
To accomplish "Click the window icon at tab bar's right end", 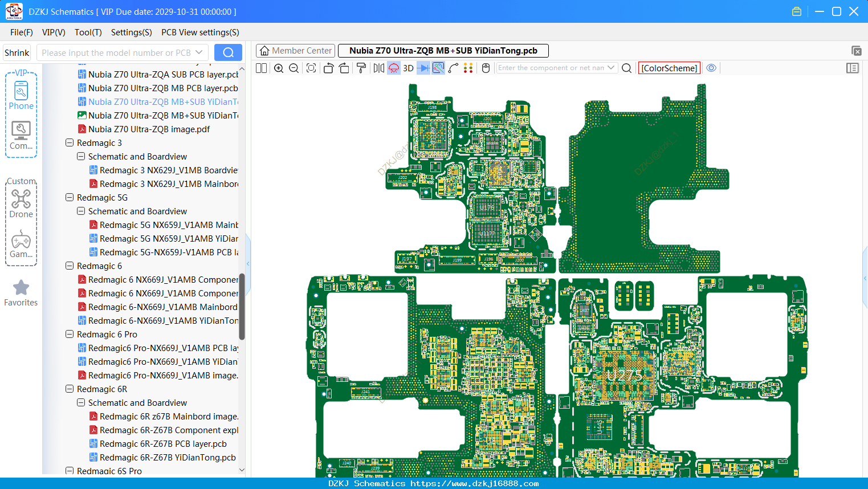I will [x=856, y=51].
